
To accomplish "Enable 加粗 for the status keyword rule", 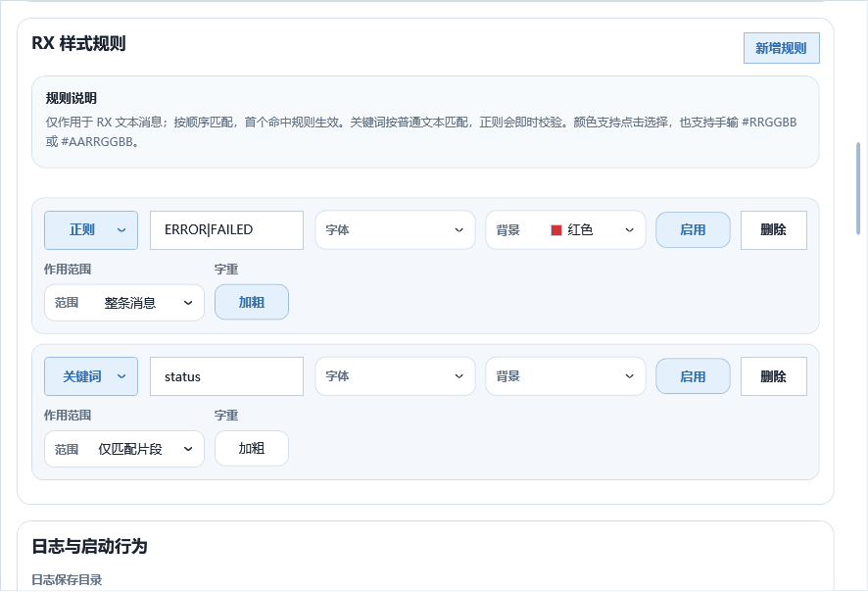I will point(252,448).
